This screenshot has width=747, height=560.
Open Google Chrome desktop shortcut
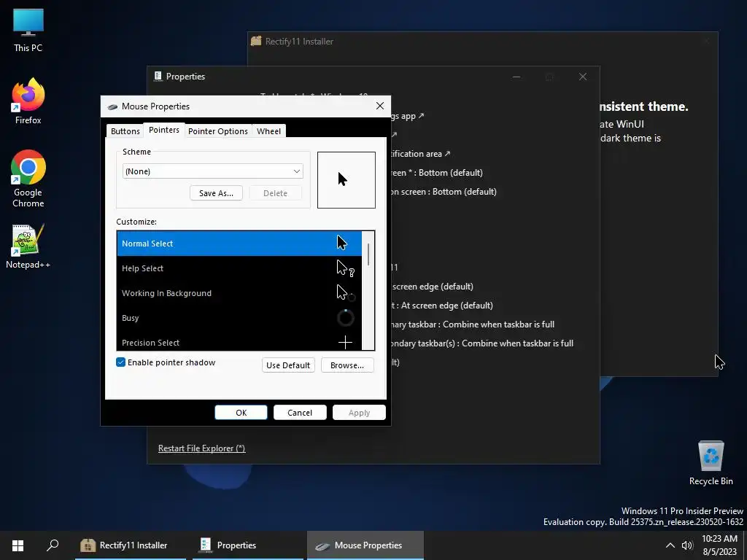[x=28, y=179]
